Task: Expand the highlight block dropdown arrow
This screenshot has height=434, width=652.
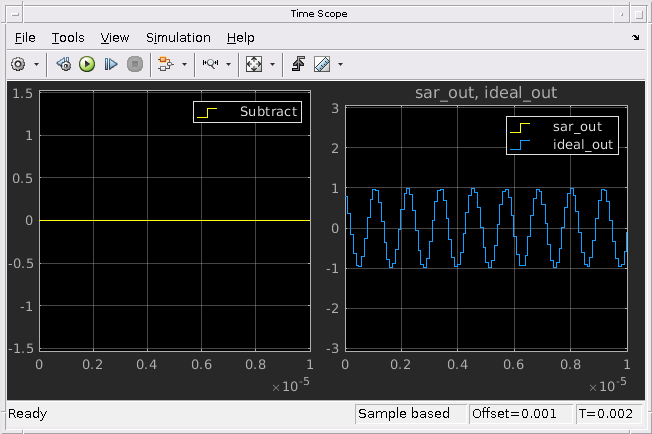Action: [x=184, y=64]
